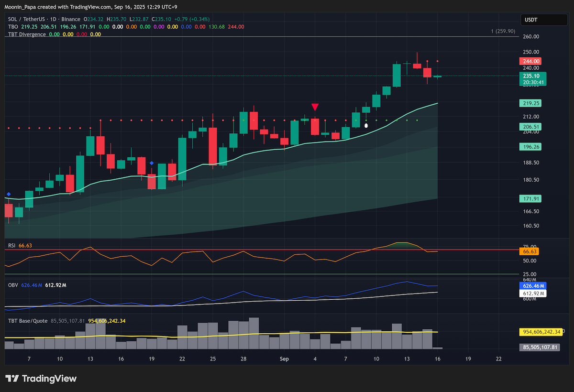Select the TBT Base/Quote pane legend
This screenshot has height=392, width=574.
28,321
